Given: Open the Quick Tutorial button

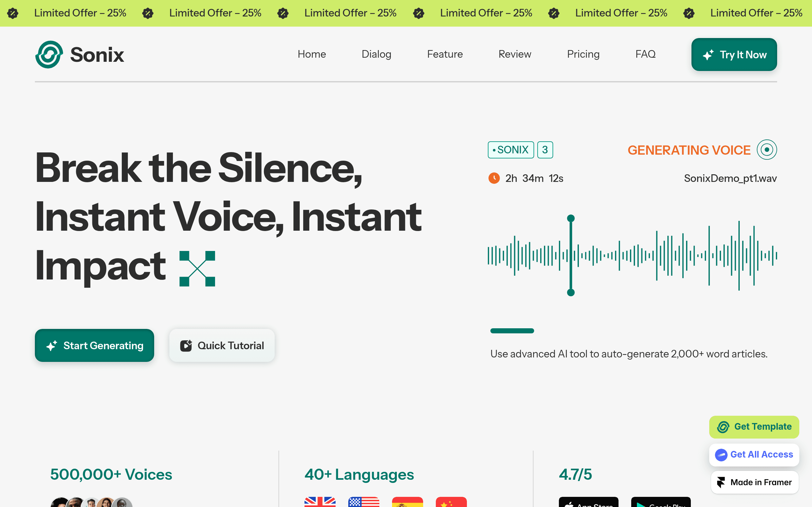Looking at the screenshot, I should point(222,345).
